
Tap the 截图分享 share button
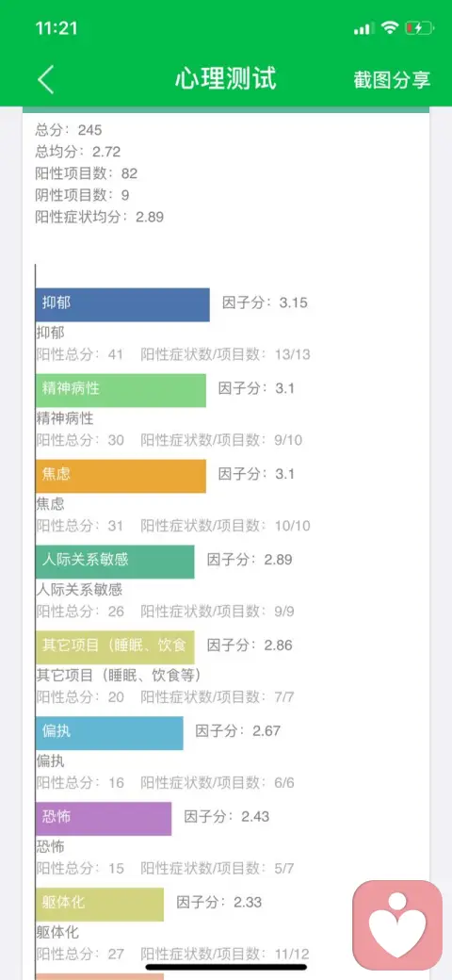coord(392,80)
